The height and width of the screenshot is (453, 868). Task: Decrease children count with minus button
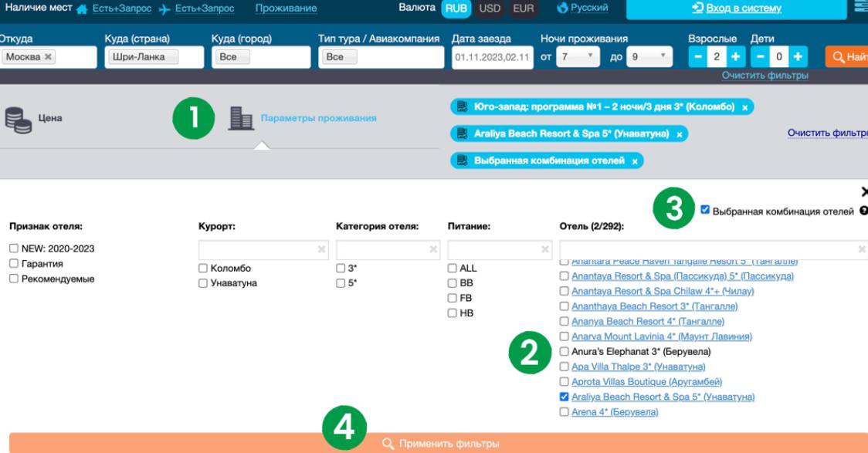click(761, 57)
